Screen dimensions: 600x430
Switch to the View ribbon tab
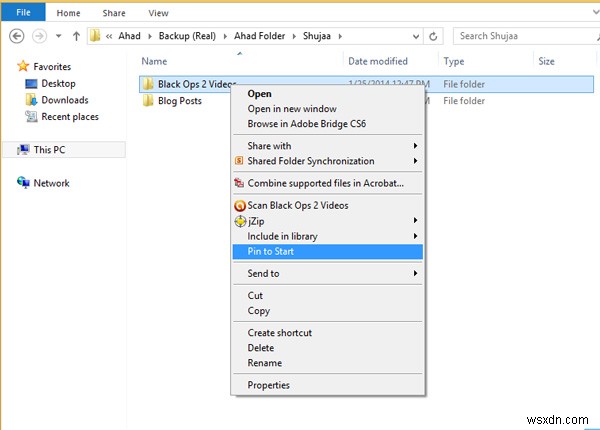tap(158, 13)
